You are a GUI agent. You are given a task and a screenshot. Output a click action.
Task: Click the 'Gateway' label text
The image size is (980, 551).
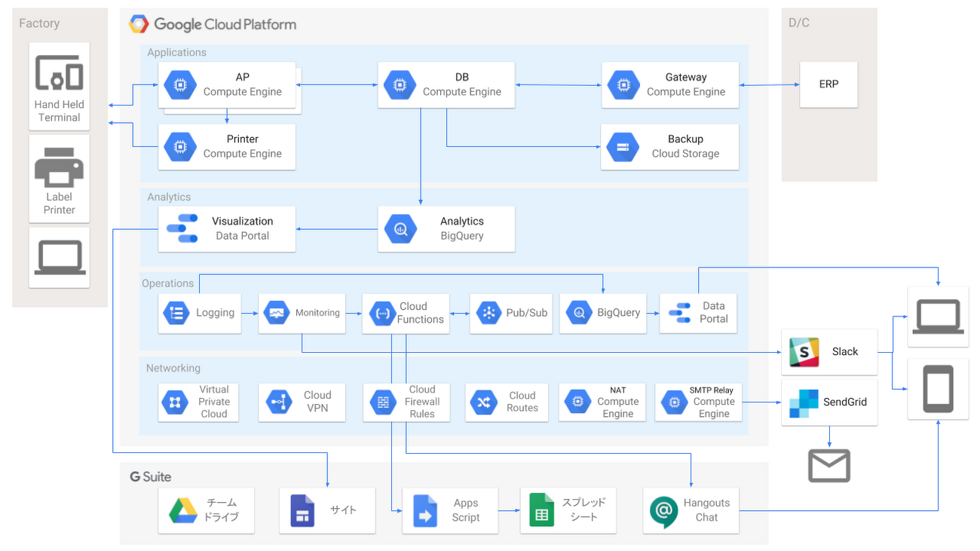coord(686,77)
